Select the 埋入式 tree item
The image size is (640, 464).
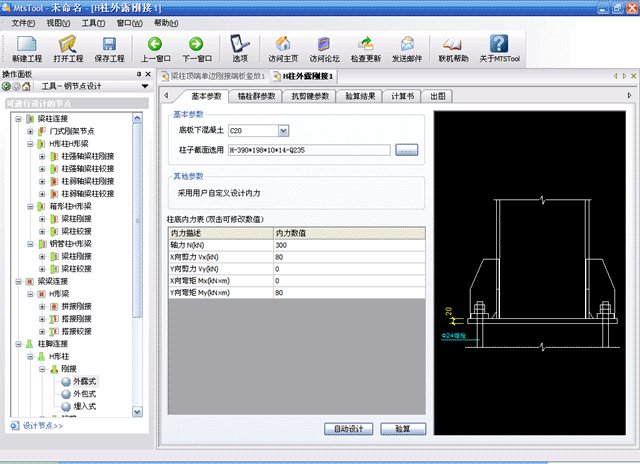(84, 406)
